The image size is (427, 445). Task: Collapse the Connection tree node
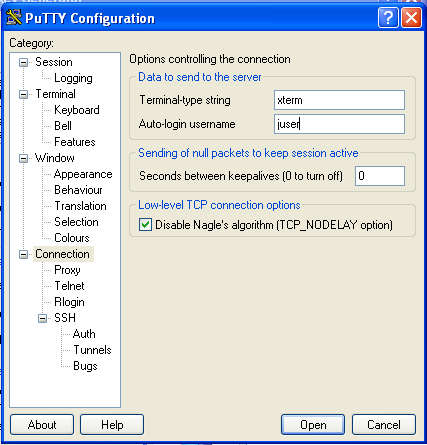(x=23, y=254)
